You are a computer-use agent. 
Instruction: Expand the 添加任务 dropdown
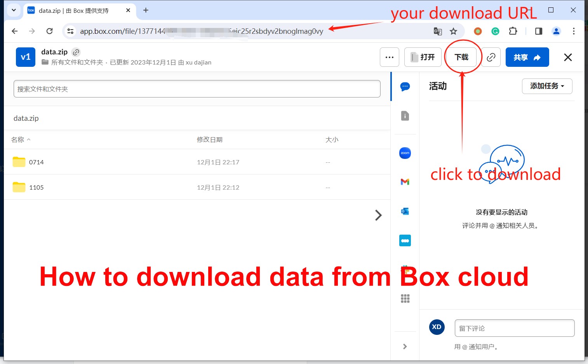click(x=547, y=86)
